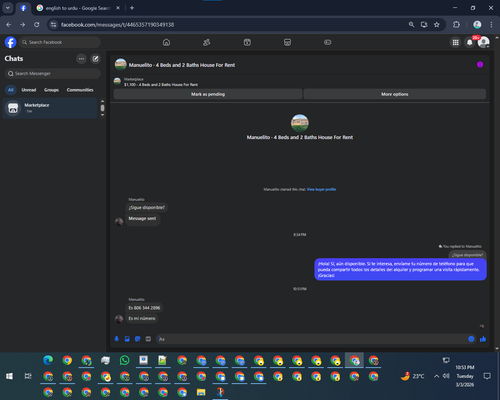Click the listing thumbnail in conversation header
Image resolution: width=500 pixels, height=400 pixels.
(121, 64)
